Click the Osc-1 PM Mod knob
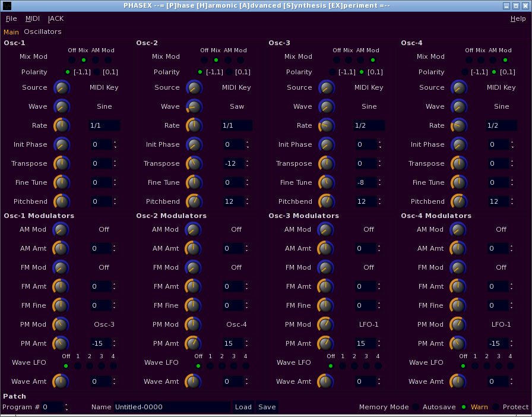This screenshot has width=532, height=417. (x=61, y=325)
